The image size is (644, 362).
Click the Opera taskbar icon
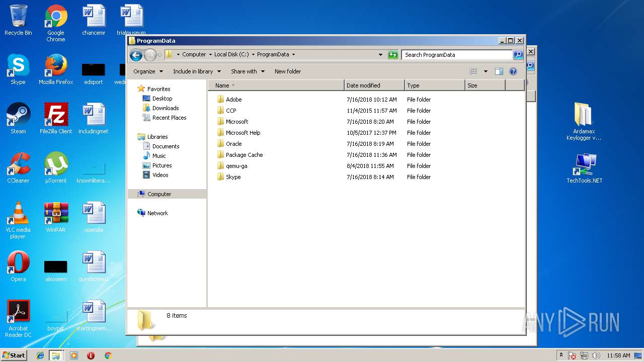91,355
